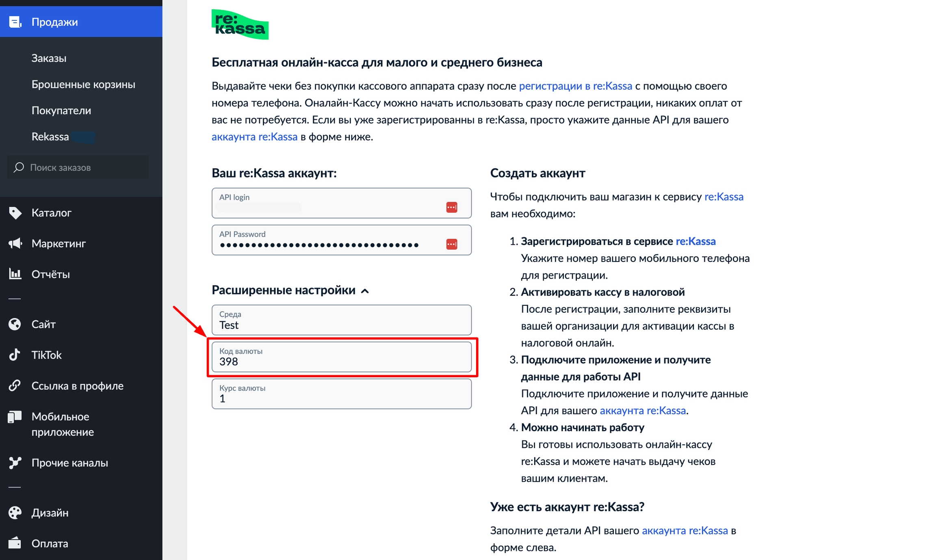Click the re:Kassa green logo
This screenshot has width=936, height=560.
240,24
